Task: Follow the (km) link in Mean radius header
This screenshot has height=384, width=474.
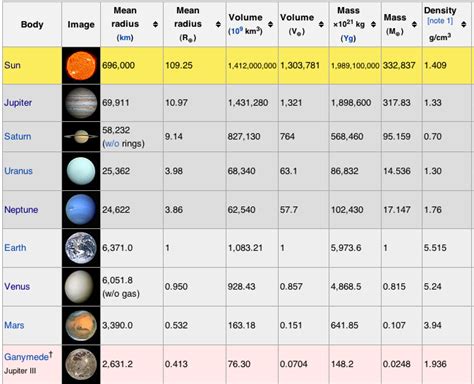Action: tap(125, 37)
